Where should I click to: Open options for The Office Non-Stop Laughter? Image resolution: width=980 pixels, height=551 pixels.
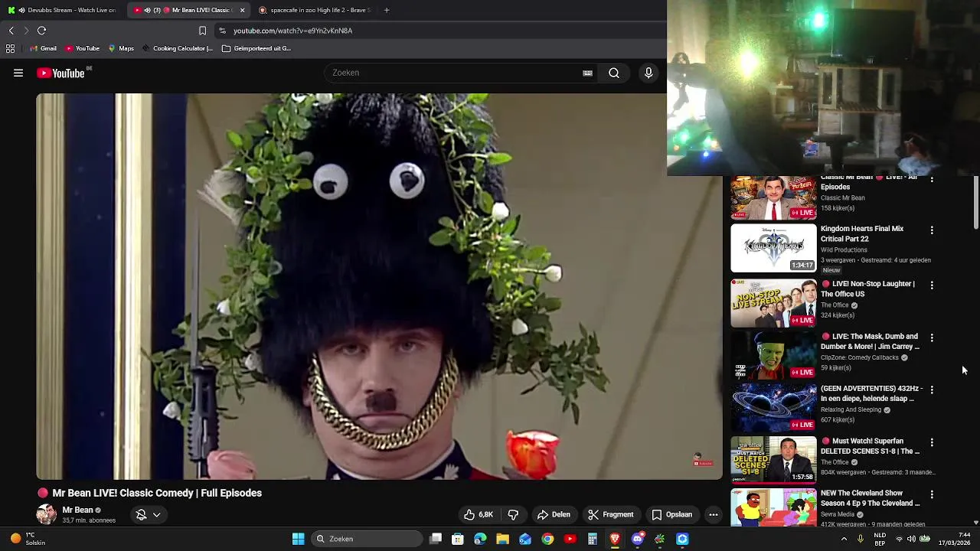pos(932,285)
